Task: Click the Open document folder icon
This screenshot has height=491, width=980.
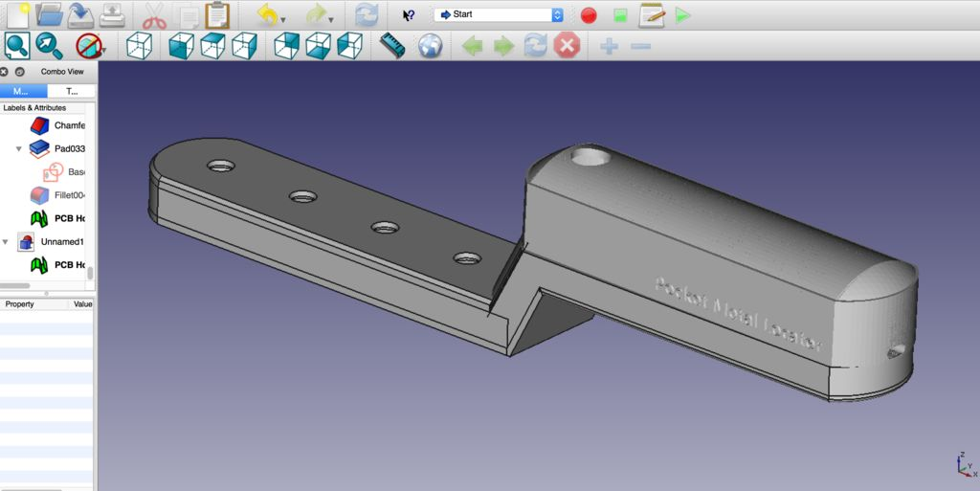Action: click(49, 15)
